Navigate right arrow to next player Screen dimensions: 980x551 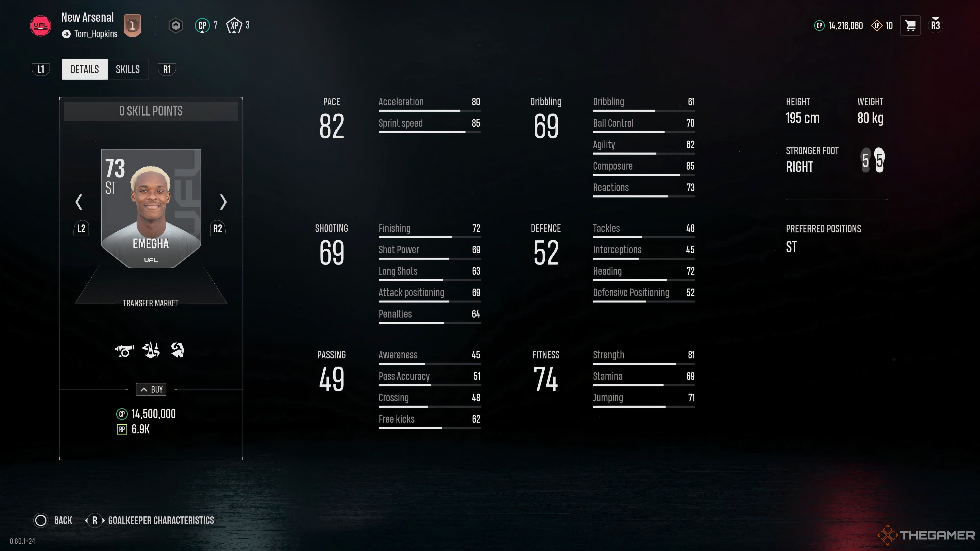223,201
